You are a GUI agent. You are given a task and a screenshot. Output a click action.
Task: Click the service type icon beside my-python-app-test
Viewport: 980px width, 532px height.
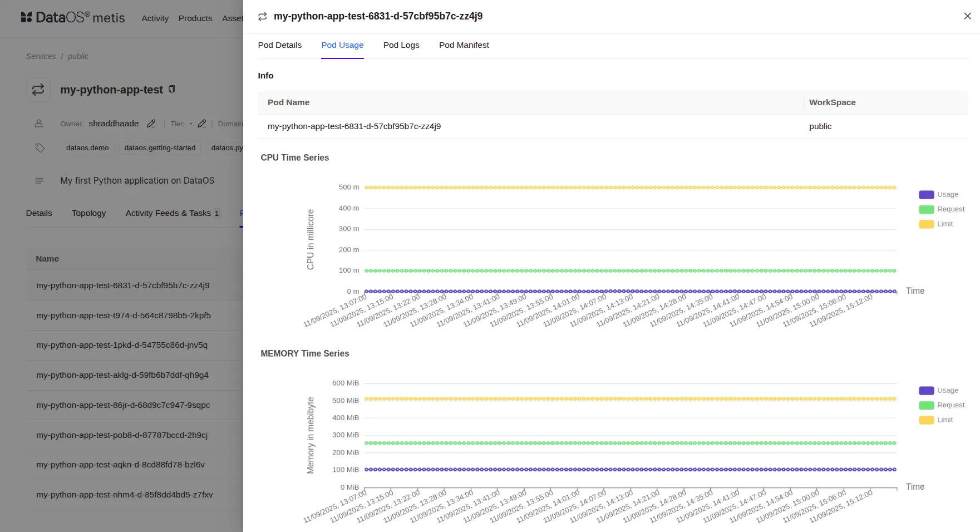pos(38,90)
